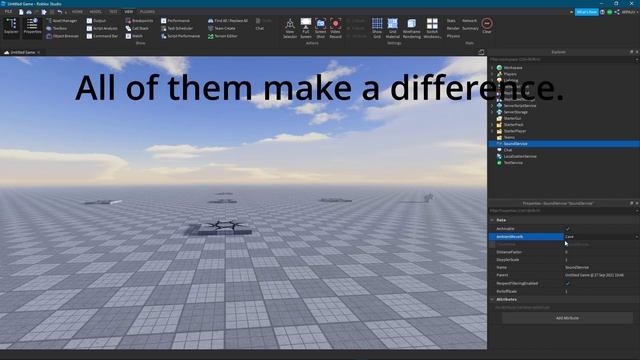Open the Team Create panel
Screen dimensions: 640x360
pyautogui.click(x=222, y=28)
